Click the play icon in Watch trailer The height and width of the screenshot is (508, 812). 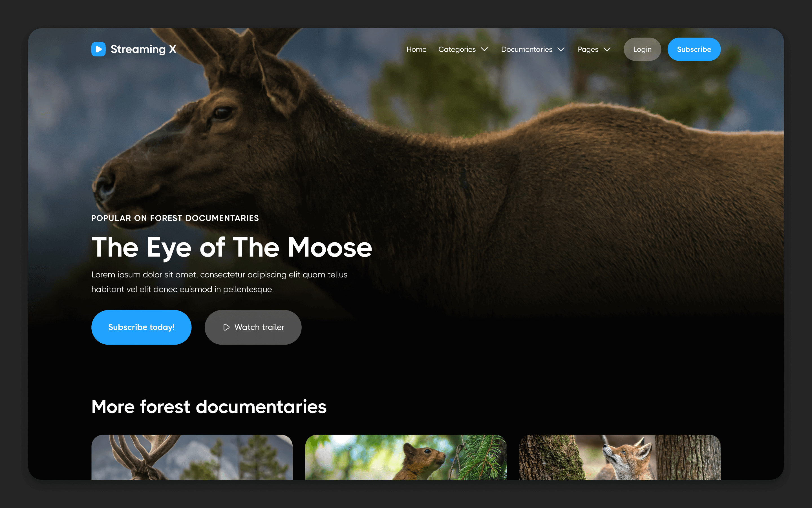point(226,327)
